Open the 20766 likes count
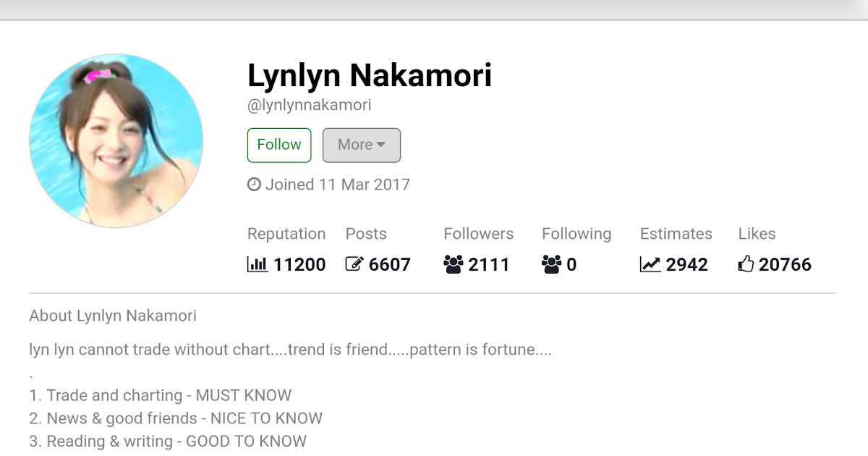The width and height of the screenshot is (868, 456). pyautogui.click(x=785, y=265)
